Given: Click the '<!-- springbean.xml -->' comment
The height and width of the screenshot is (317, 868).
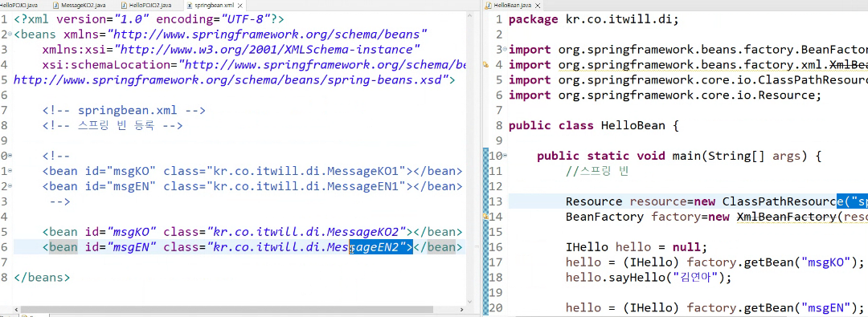Looking at the screenshot, I should (x=124, y=111).
